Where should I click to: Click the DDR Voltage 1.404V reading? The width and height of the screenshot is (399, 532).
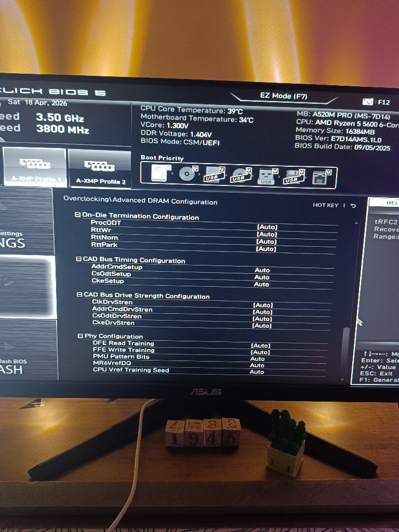point(176,134)
